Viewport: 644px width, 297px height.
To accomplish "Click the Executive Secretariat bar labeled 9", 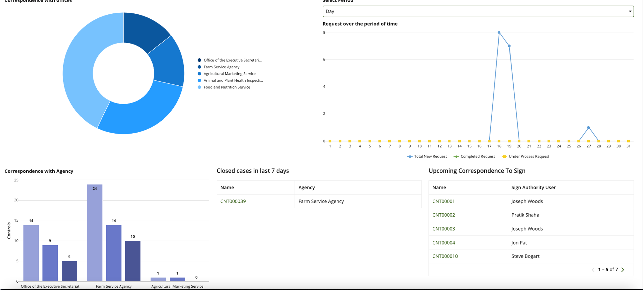I will [50, 263].
